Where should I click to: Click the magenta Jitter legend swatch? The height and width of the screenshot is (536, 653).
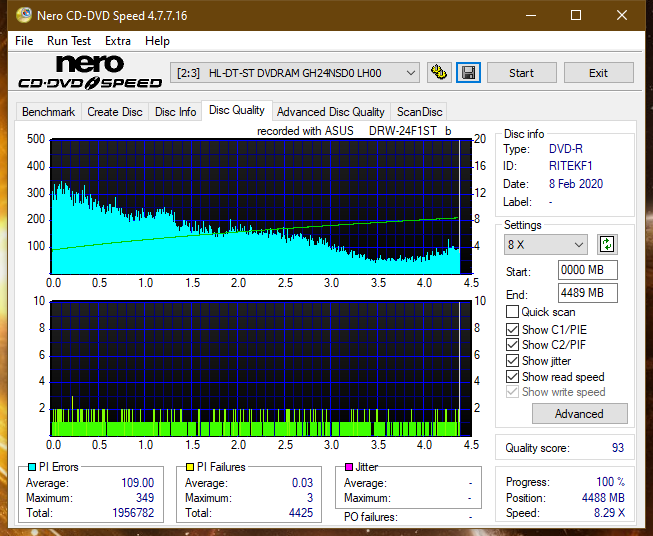point(349,467)
